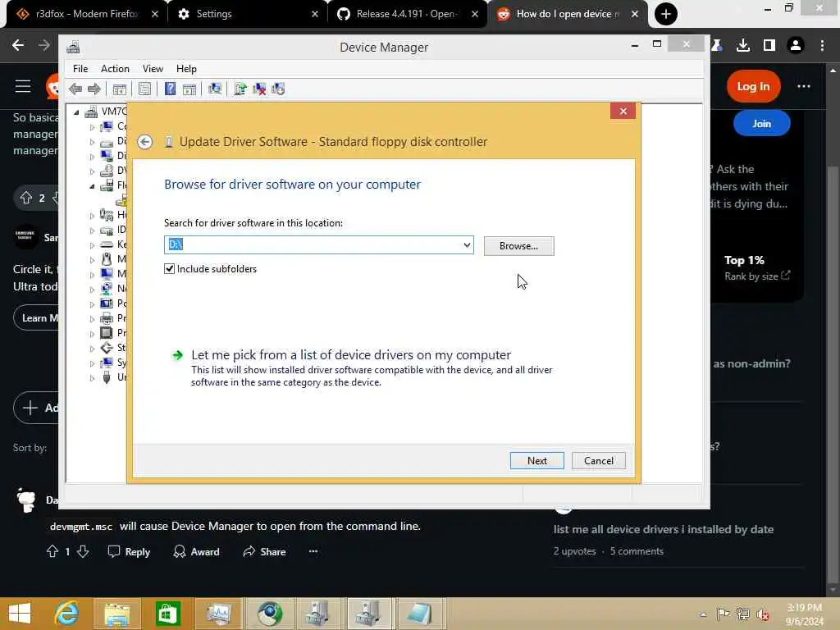Image resolution: width=840 pixels, height=630 pixels.
Task: Click the blue Help question-mark toolbar icon
Action: [x=170, y=89]
